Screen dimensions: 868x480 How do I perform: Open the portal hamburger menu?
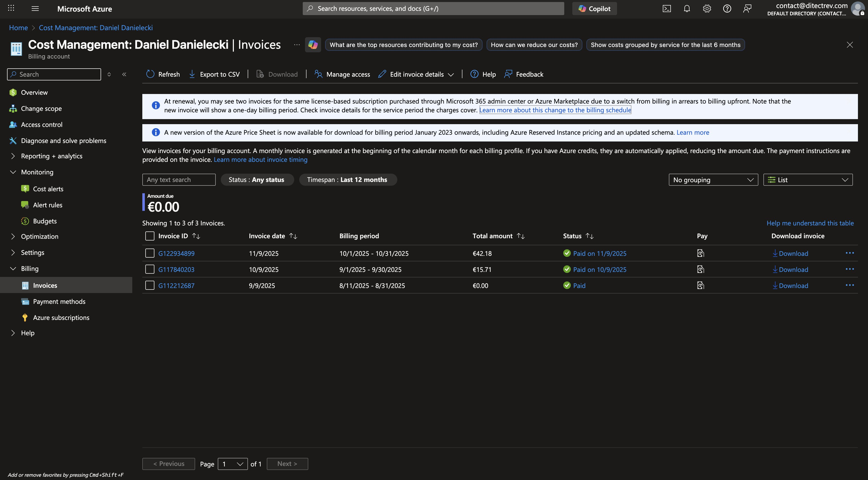point(35,9)
